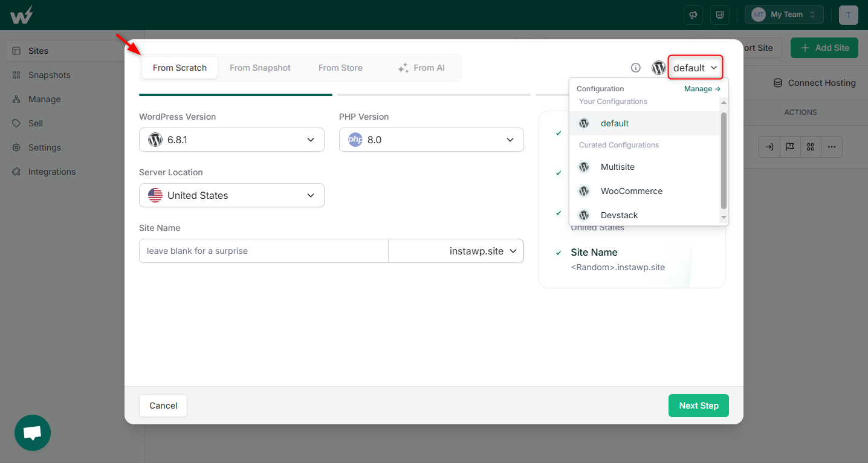868x463 pixels.
Task: Choose the Multisite curated configuration
Action: click(645, 167)
